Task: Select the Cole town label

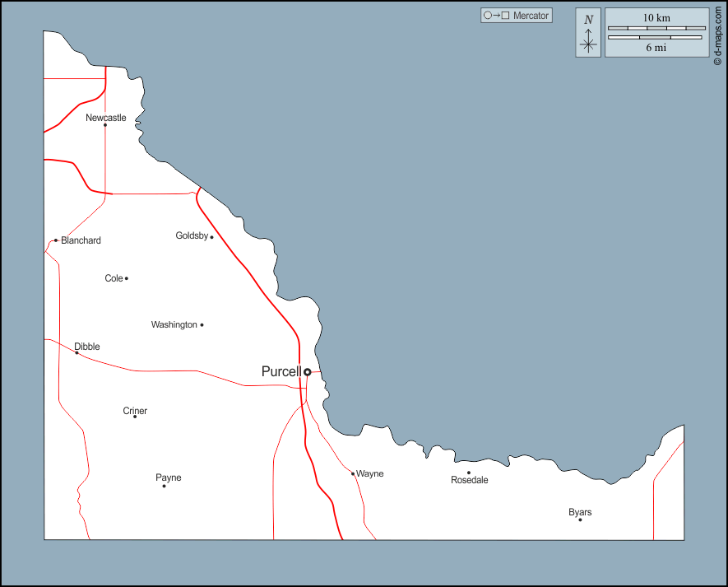Action: tap(114, 278)
